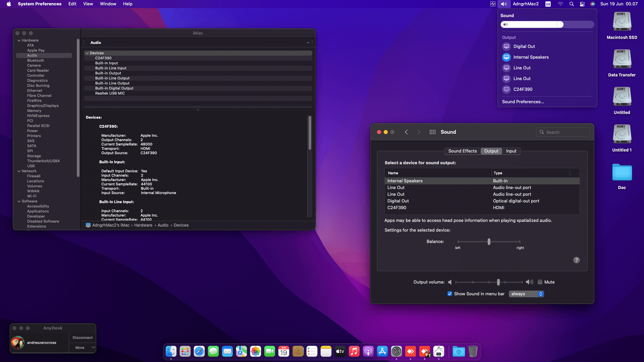Image resolution: width=644 pixels, height=362 pixels.
Task: Collapse the Hardware tree in the sidebar
Action: point(19,40)
